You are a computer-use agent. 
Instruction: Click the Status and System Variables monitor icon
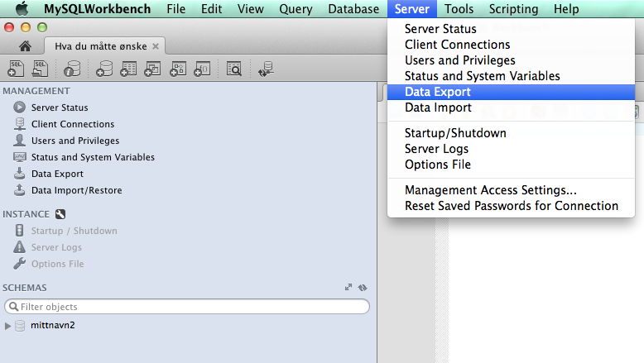19,156
